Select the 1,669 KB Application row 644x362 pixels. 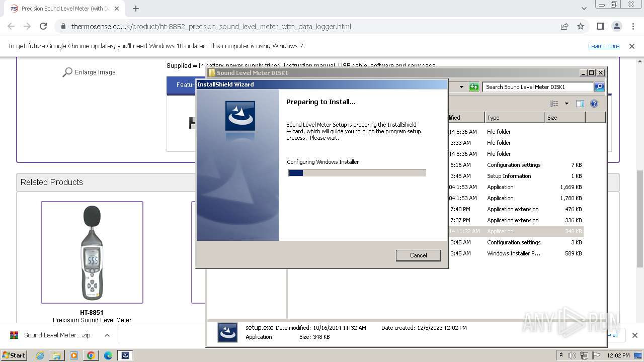[x=515, y=187]
